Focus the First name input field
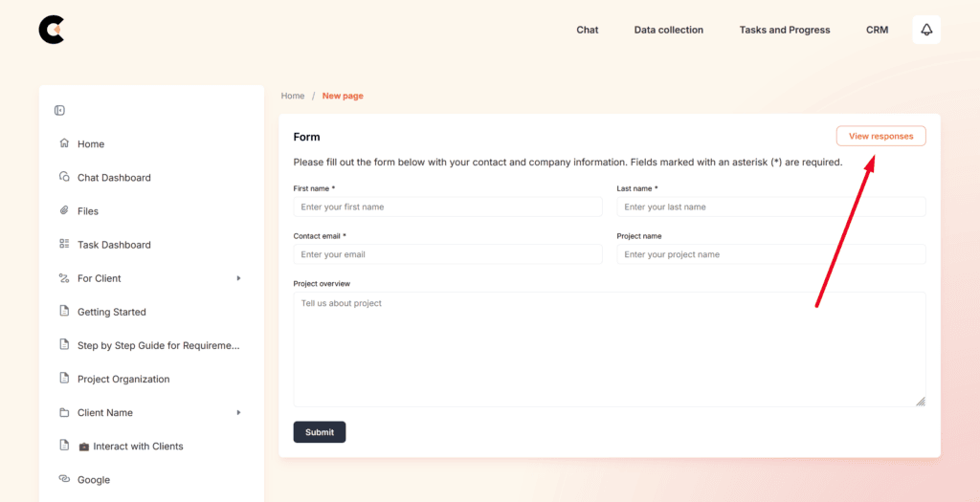This screenshot has height=502, width=980. pyautogui.click(x=447, y=207)
